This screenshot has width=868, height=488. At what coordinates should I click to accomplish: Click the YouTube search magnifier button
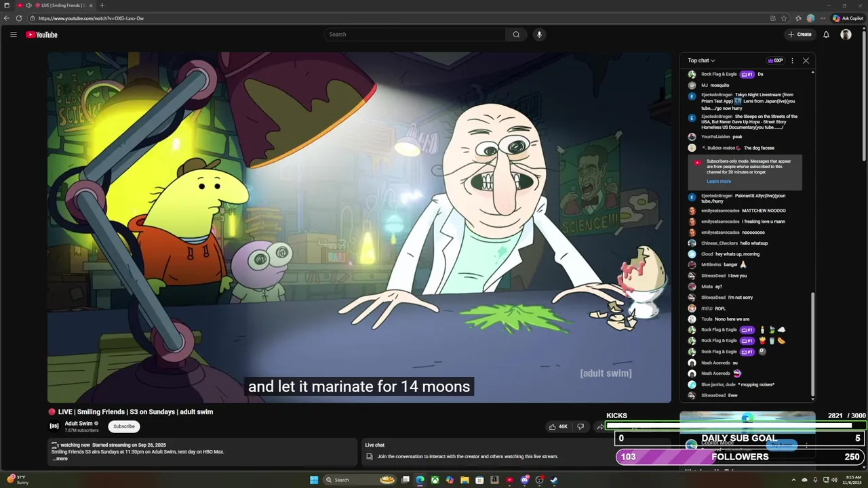pyautogui.click(x=516, y=35)
